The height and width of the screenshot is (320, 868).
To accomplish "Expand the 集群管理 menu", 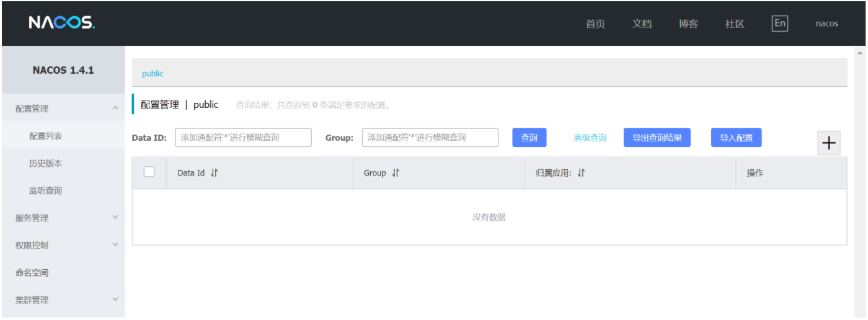I will pyautogui.click(x=63, y=300).
